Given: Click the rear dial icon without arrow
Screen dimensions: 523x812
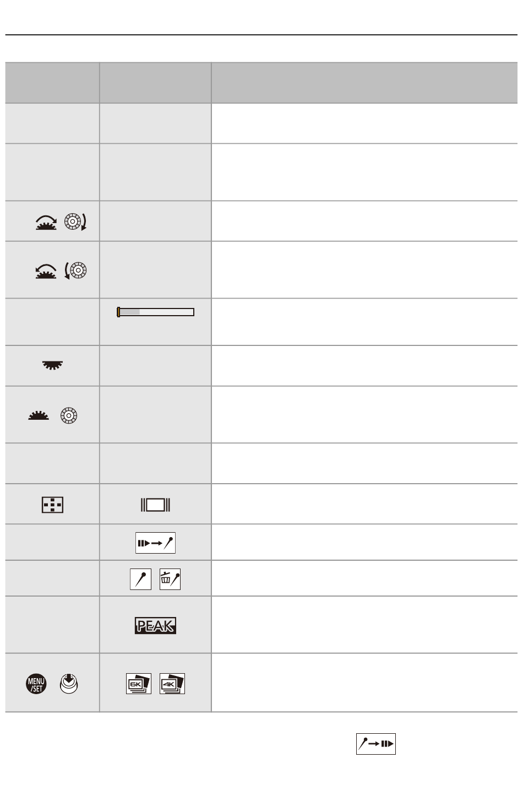Looking at the screenshot, I should tap(39, 416).
